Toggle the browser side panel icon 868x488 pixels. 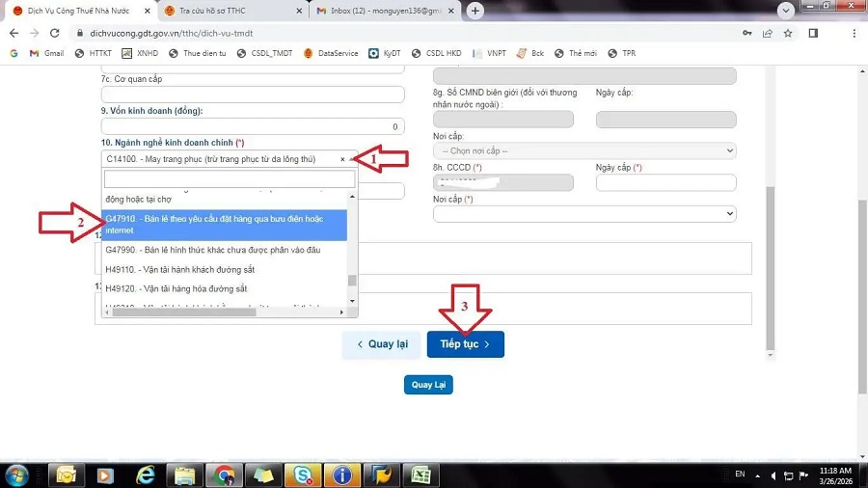pyautogui.click(x=813, y=33)
